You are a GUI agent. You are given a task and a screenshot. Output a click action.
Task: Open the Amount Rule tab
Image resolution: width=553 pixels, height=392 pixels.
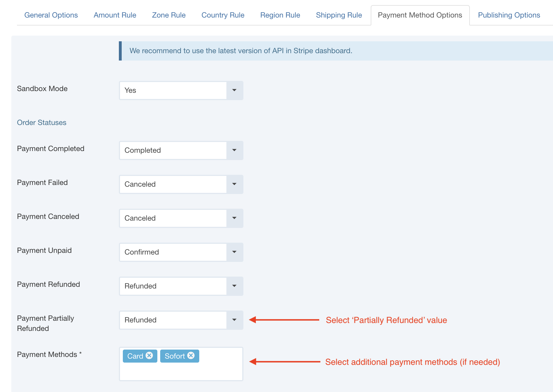pyautogui.click(x=115, y=15)
